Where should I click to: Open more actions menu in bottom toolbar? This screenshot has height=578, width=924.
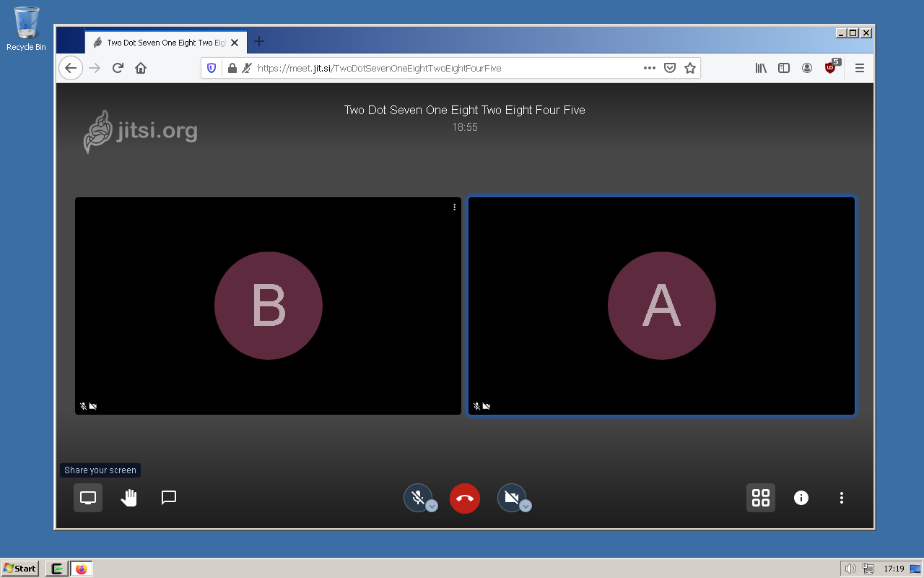coord(842,498)
